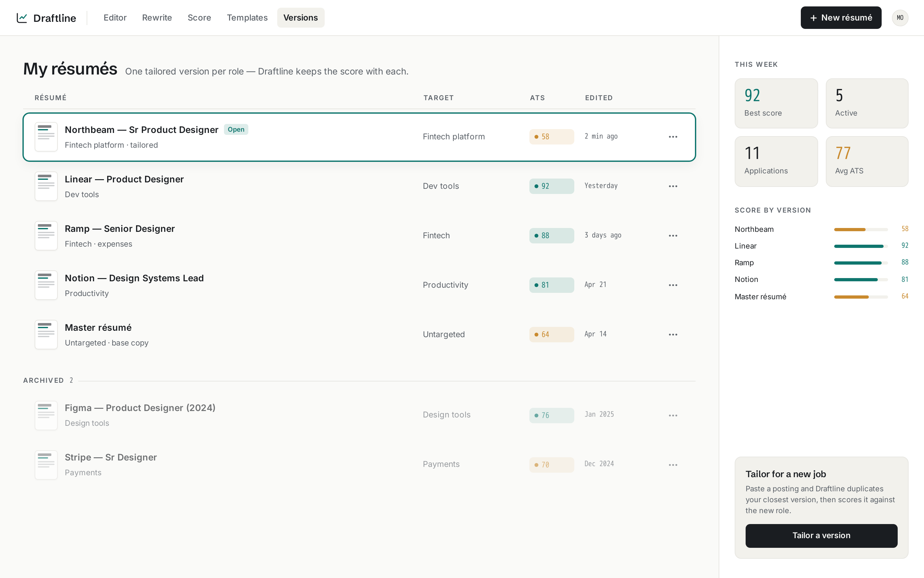
Task: Open the MO user avatar
Action: click(x=900, y=18)
